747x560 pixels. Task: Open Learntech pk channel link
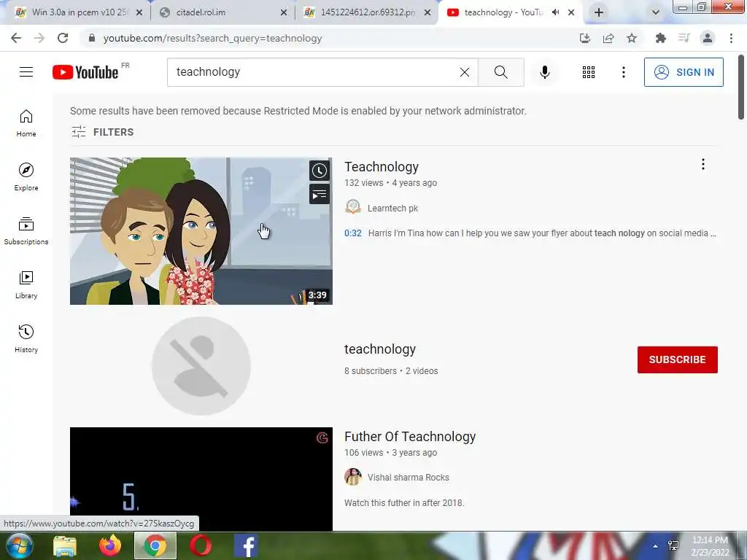(x=392, y=208)
